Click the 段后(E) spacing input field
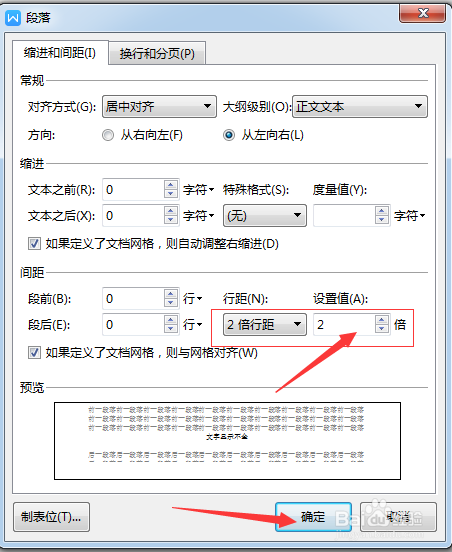This screenshot has height=552, width=452. pyautogui.click(x=133, y=324)
